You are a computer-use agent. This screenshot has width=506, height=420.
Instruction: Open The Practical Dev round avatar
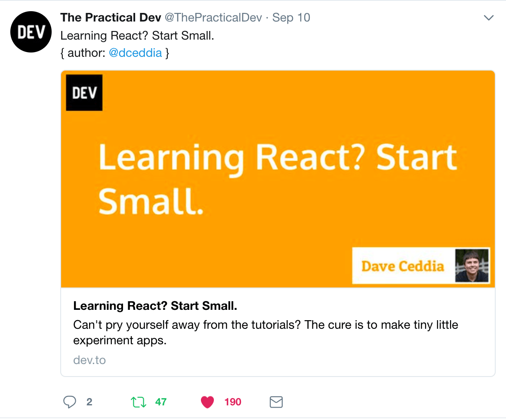31,32
